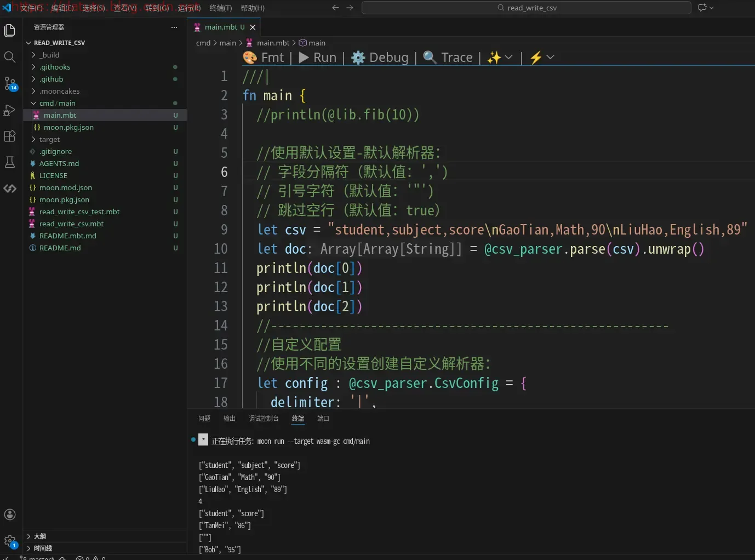Open the 终端 menu in menu bar
755x560 pixels.
(220, 8)
